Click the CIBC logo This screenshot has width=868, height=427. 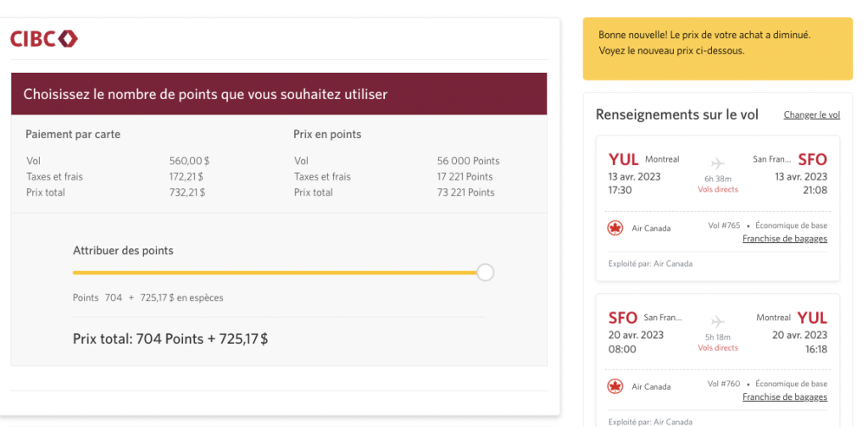pyautogui.click(x=44, y=38)
